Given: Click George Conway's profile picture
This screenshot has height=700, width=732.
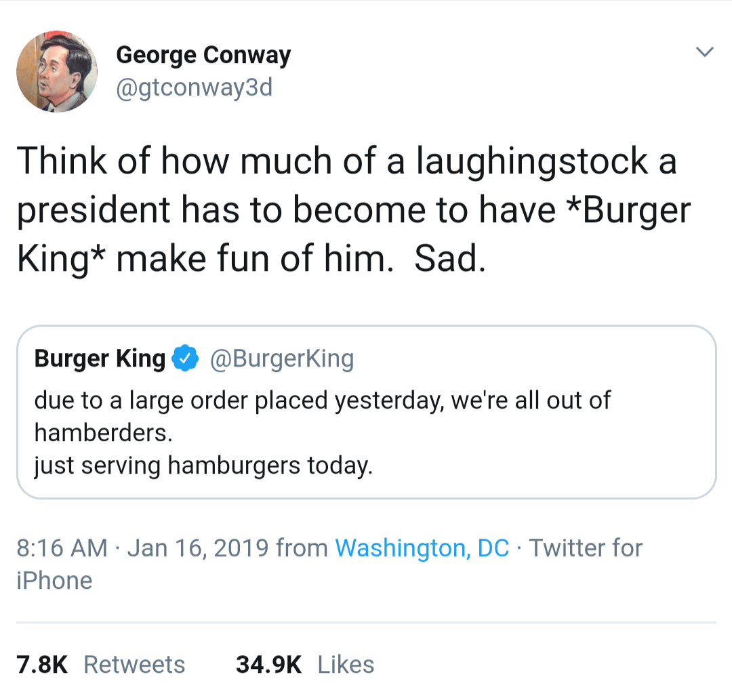Looking at the screenshot, I should click(57, 71).
